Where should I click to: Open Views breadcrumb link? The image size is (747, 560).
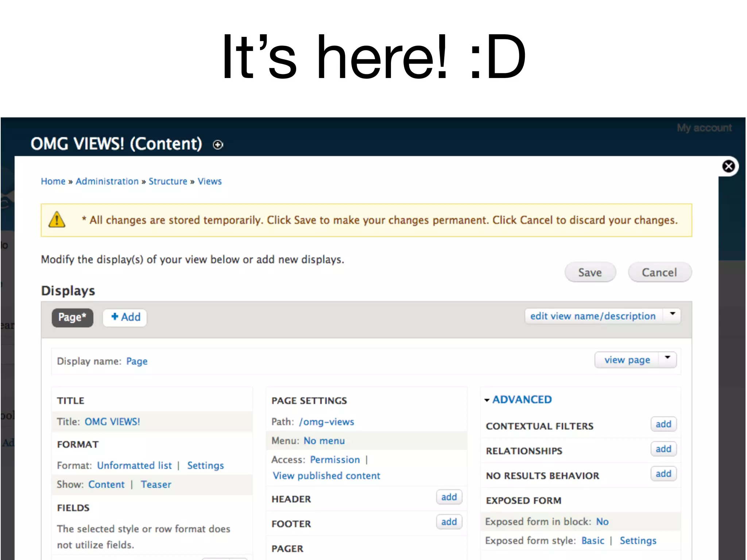pos(210,181)
